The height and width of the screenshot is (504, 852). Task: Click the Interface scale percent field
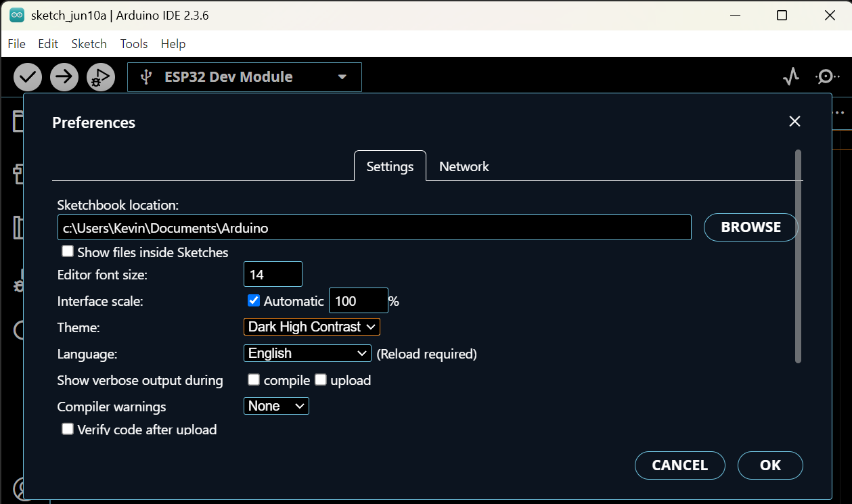[x=359, y=300]
